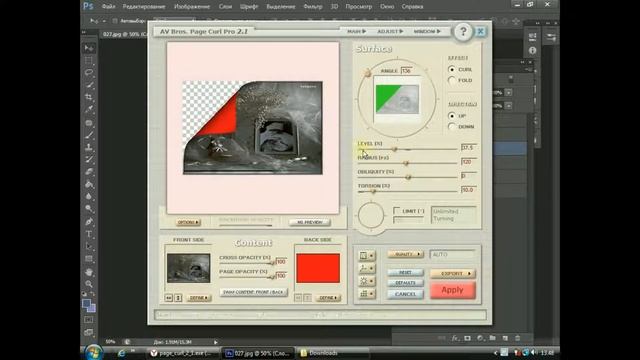Click the Front Side image thumbnail

[188, 268]
